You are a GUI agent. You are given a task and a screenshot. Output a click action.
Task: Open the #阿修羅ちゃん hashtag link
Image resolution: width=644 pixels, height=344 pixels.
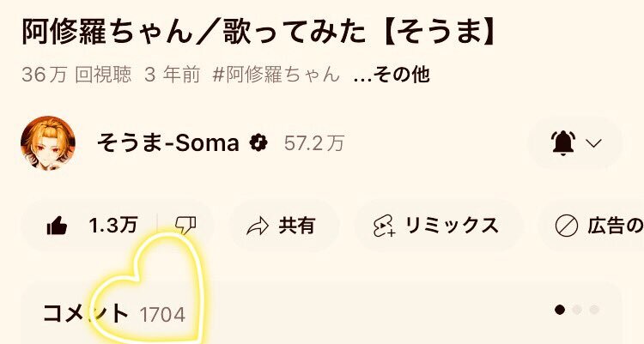[x=276, y=75]
